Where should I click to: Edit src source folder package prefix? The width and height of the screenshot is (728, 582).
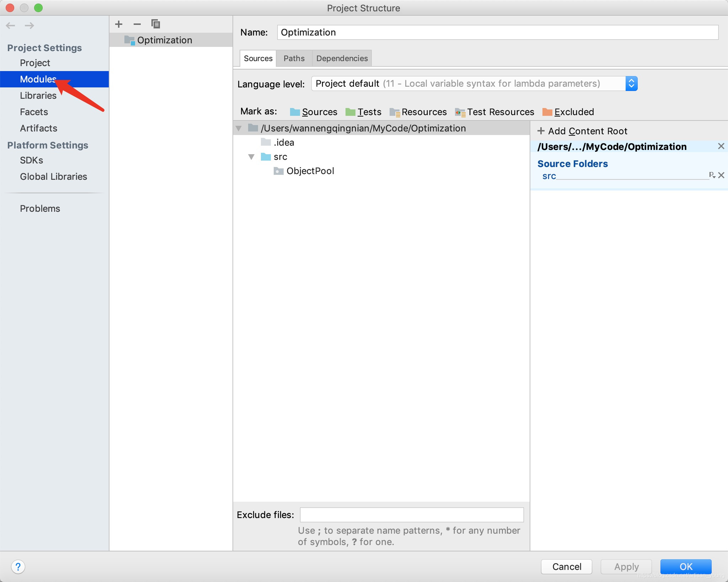click(712, 175)
